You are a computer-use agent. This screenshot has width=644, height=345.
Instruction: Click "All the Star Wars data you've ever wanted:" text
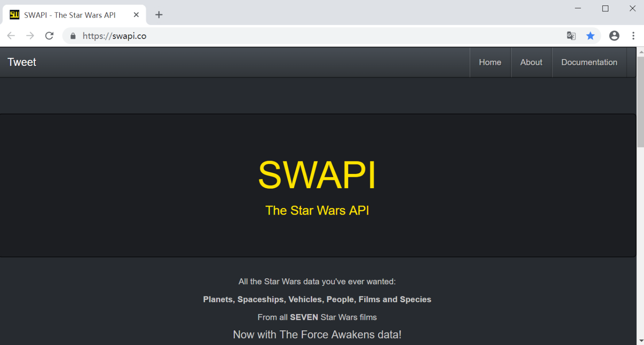point(317,282)
